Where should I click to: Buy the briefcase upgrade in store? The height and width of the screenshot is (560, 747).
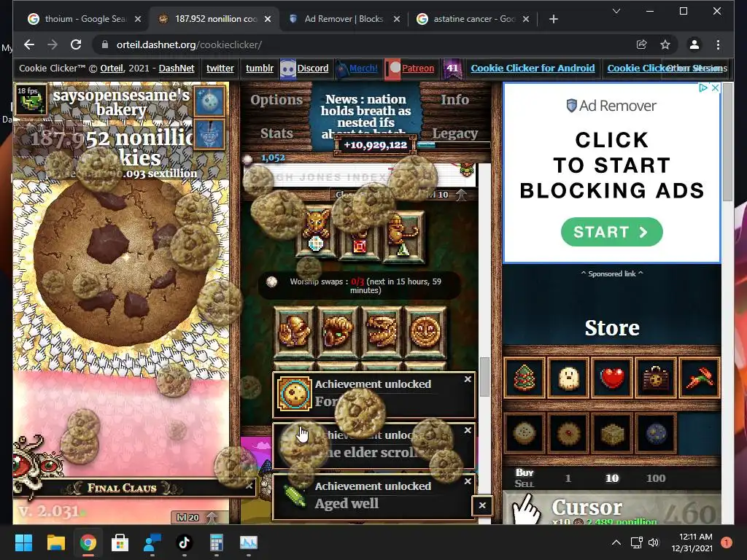point(656,378)
